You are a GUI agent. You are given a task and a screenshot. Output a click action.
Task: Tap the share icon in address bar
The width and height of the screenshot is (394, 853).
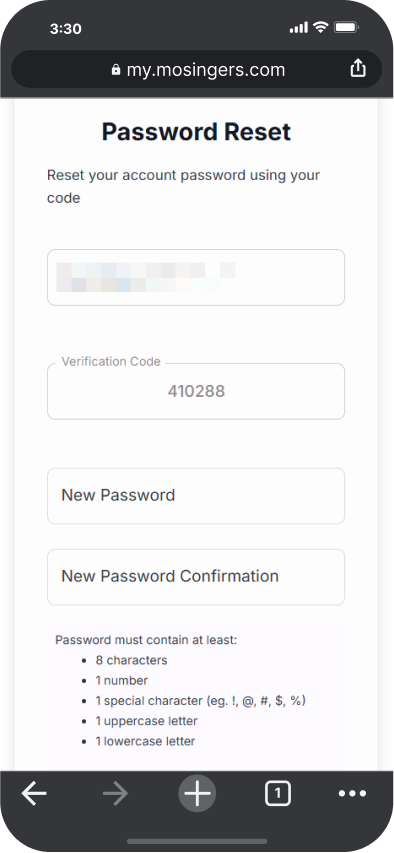358,69
